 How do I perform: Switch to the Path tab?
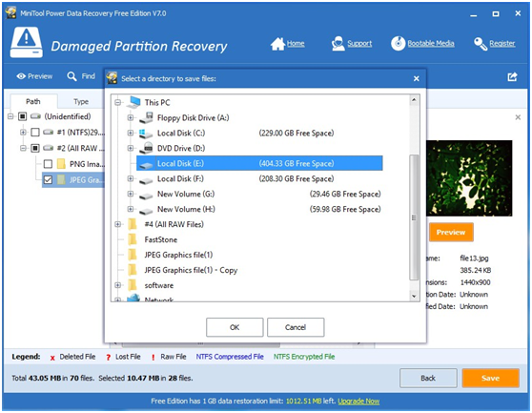coord(33,101)
